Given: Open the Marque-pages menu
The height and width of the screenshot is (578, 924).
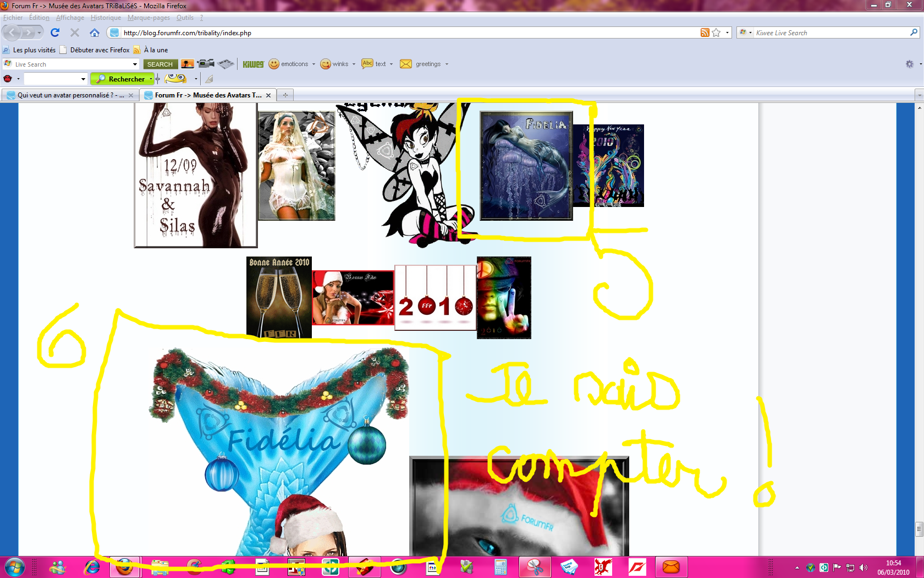Looking at the screenshot, I should (148, 18).
